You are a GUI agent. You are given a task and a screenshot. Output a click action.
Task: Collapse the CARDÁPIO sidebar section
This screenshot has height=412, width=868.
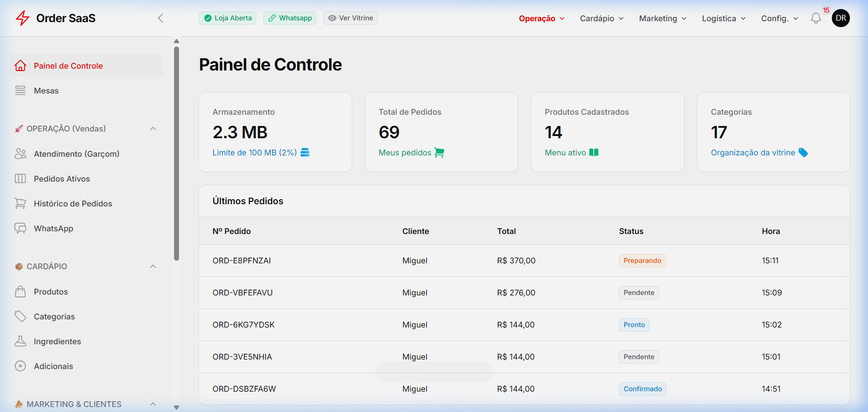point(153,267)
